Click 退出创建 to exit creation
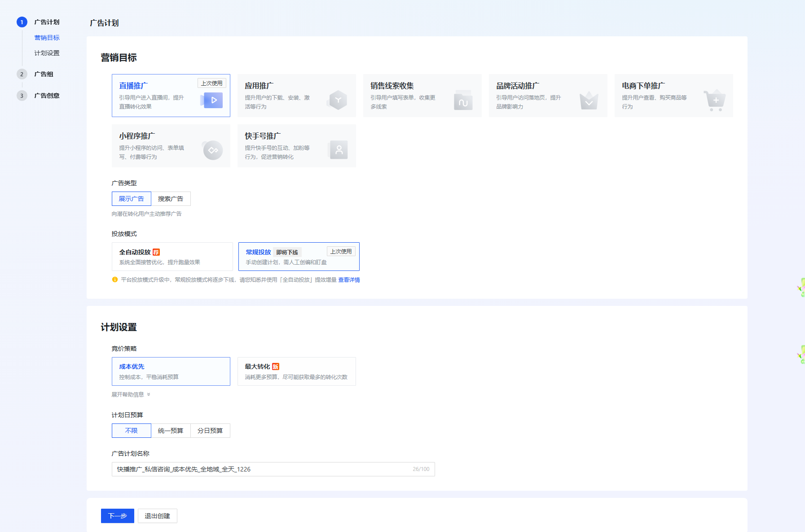Image resolution: width=805 pixels, height=532 pixels. [157, 516]
